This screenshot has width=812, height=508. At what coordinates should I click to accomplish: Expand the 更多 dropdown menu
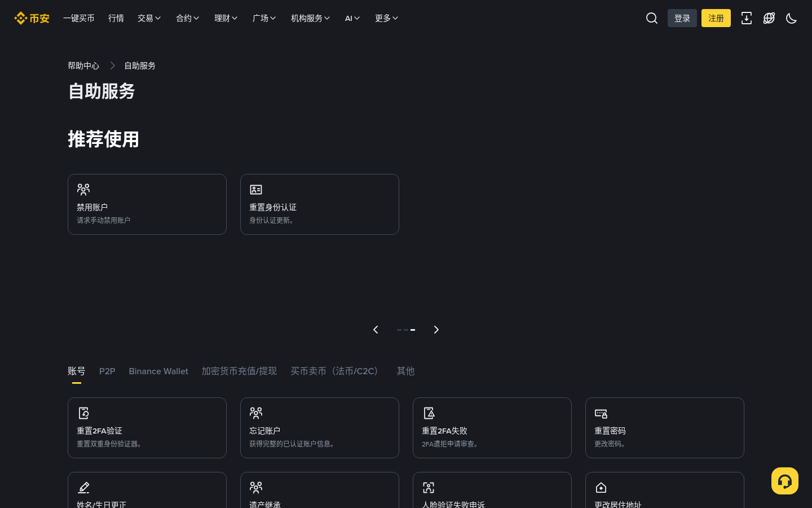pyautogui.click(x=387, y=18)
